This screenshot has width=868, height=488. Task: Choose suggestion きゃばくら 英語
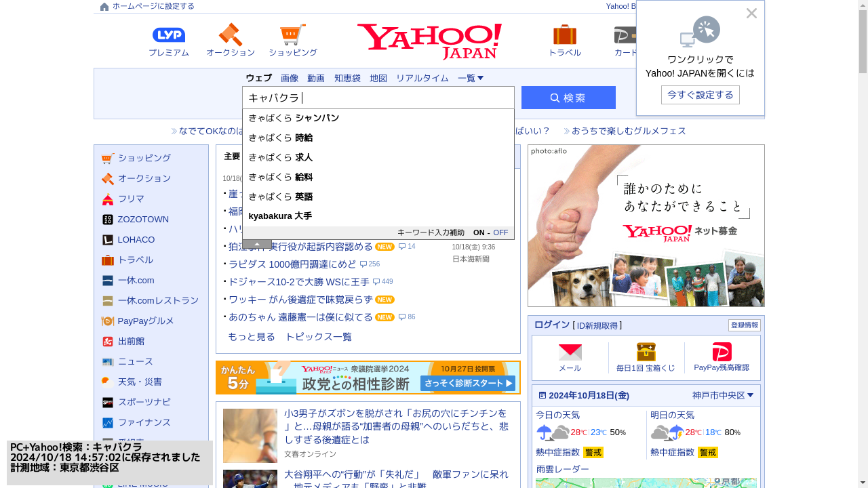378,197
